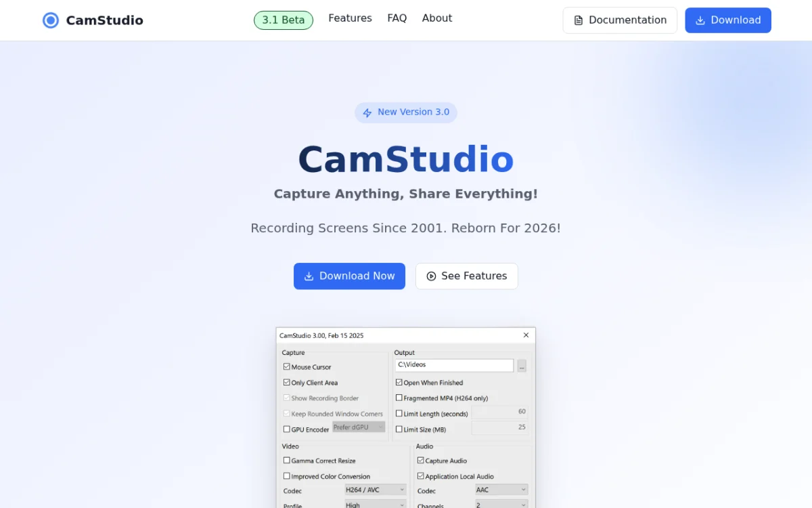Image resolution: width=812 pixels, height=508 pixels.
Task: Go to the Features nav link
Action: pyautogui.click(x=350, y=18)
